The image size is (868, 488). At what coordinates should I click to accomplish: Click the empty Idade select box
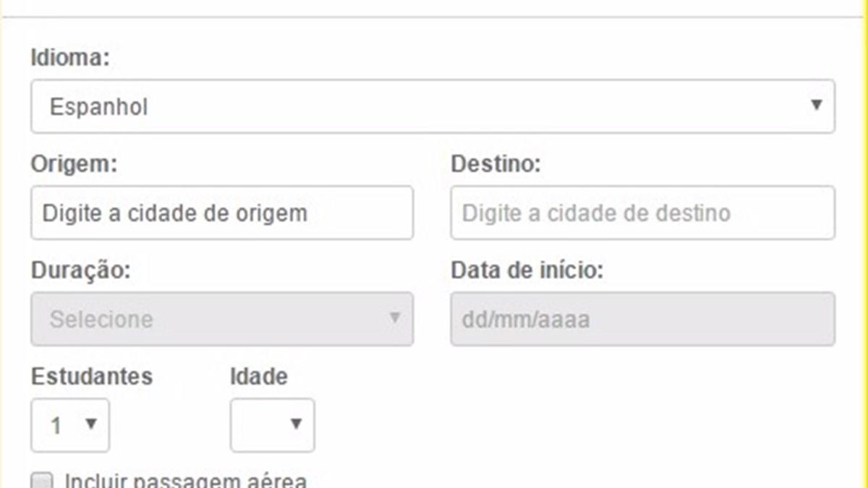pyautogui.click(x=260, y=425)
